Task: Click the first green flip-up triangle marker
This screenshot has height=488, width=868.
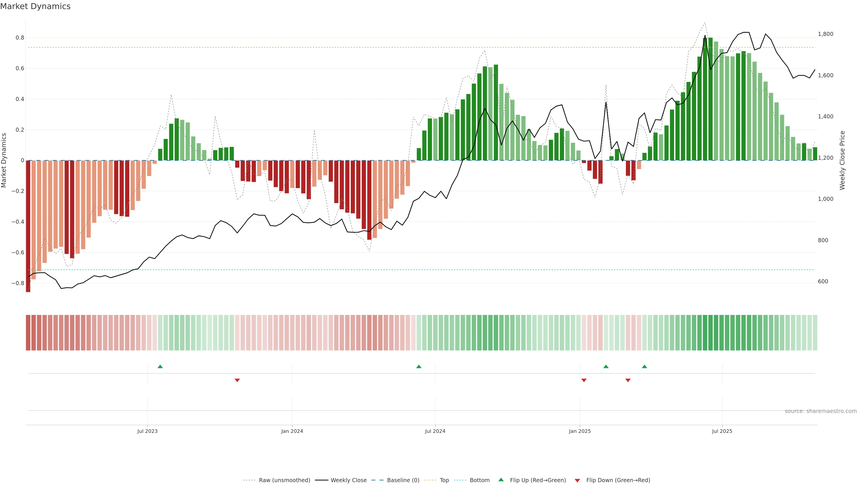Action: [x=160, y=366]
